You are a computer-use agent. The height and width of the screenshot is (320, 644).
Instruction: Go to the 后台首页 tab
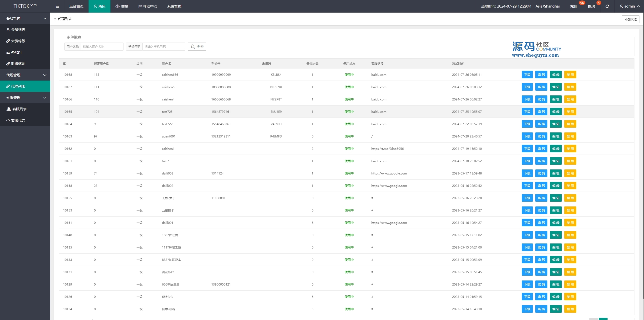[76, 6]
